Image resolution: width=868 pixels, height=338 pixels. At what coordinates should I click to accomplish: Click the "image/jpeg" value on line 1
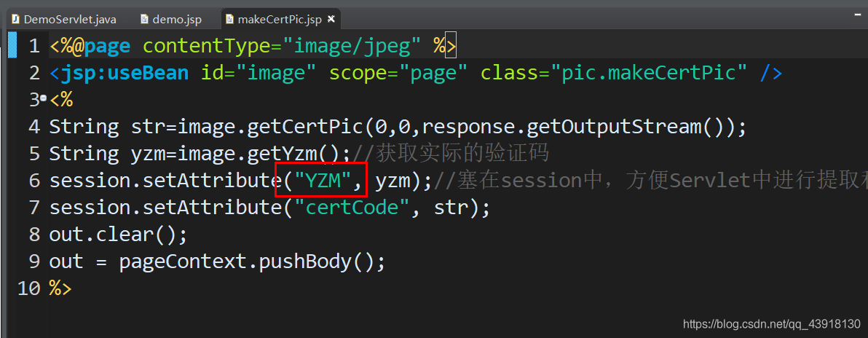click(352, 46)
